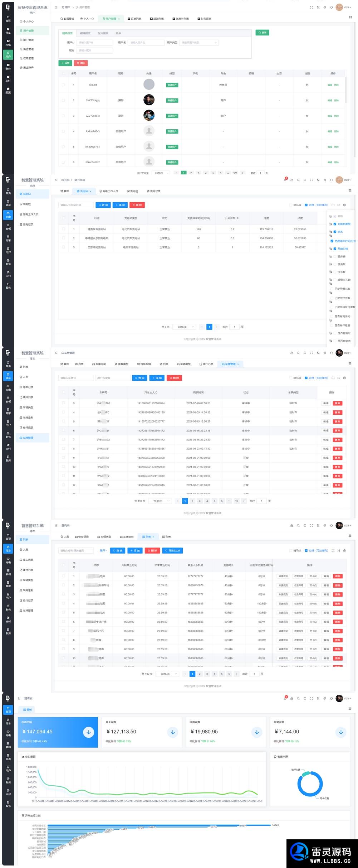
Task: Open notification badge icon in charging station header
Action: click(285, 180)
